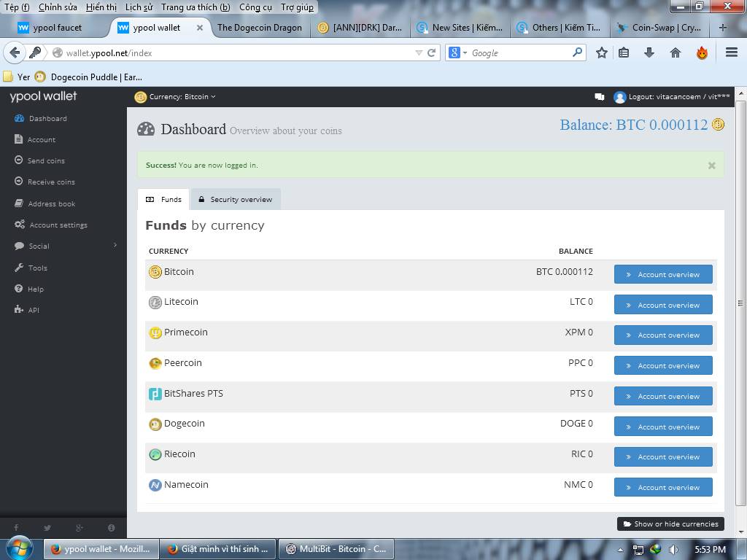Click the chat messages icon in header
This screenshot has width=747, height=560.
coord(600,97)
